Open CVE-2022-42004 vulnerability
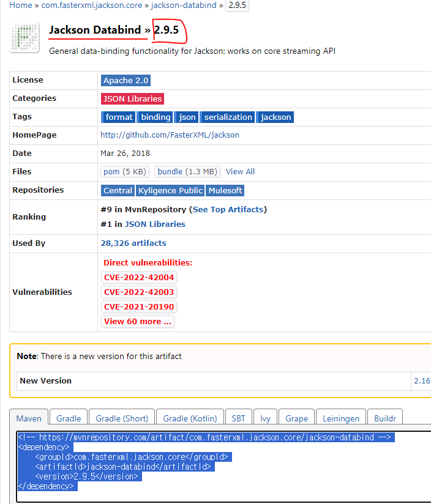The width and height of the screenshot is (431, 504). (139, 278)
